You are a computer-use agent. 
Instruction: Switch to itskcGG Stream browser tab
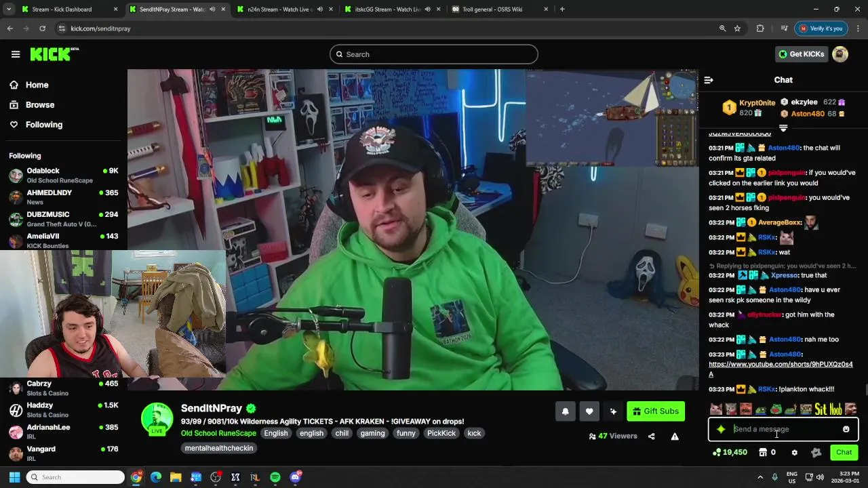384,9
